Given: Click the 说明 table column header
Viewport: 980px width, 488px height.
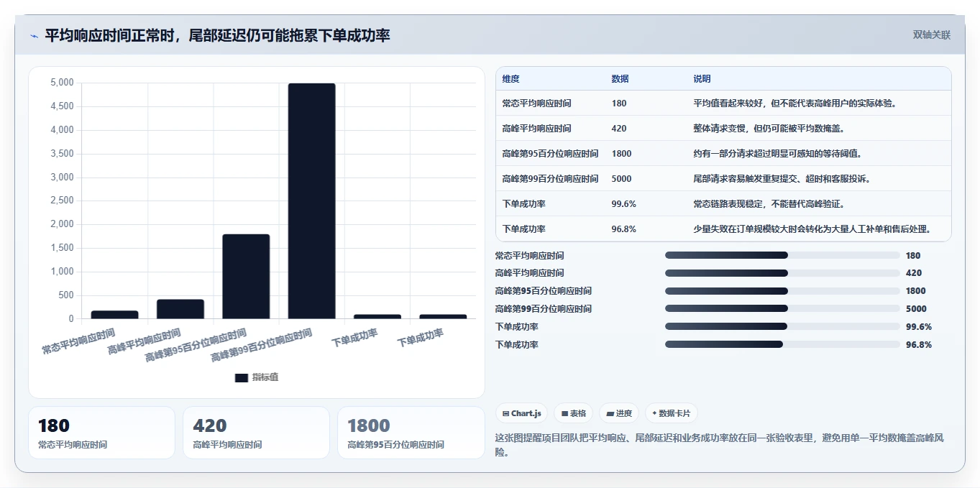Looking at the screenshot, I should pos(702,79).
